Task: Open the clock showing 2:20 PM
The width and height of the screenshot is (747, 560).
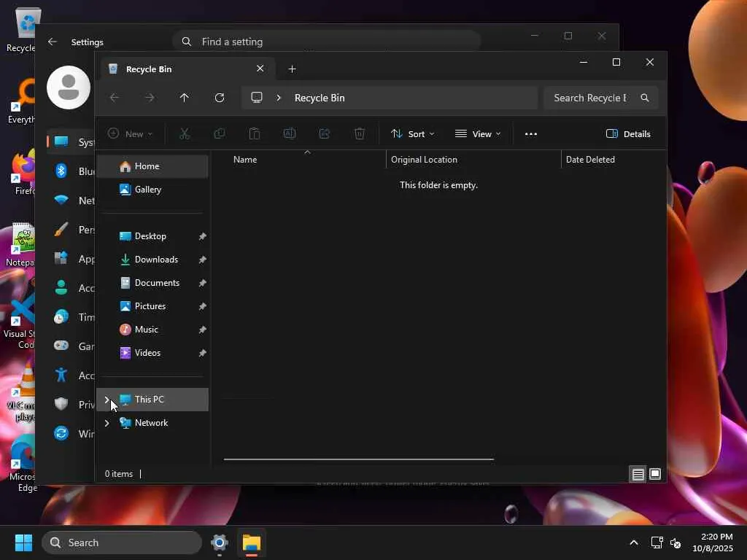Action: (x=713, y=542)
